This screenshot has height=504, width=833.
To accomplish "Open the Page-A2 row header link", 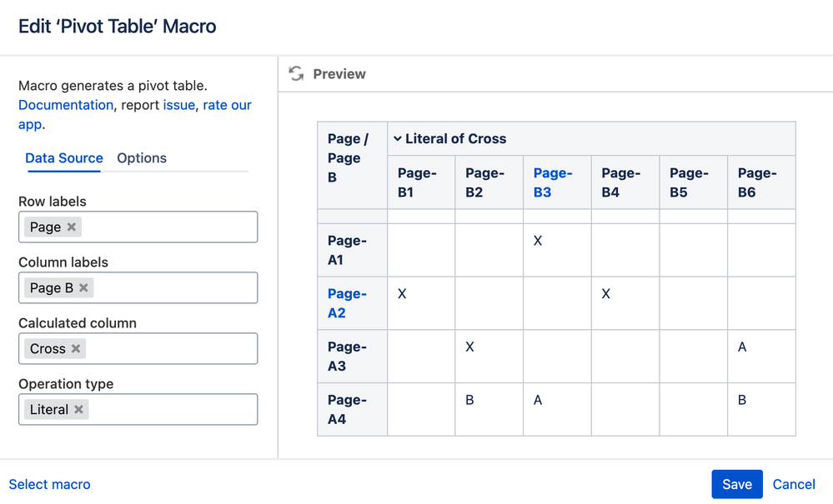I will tap(347, 303).
